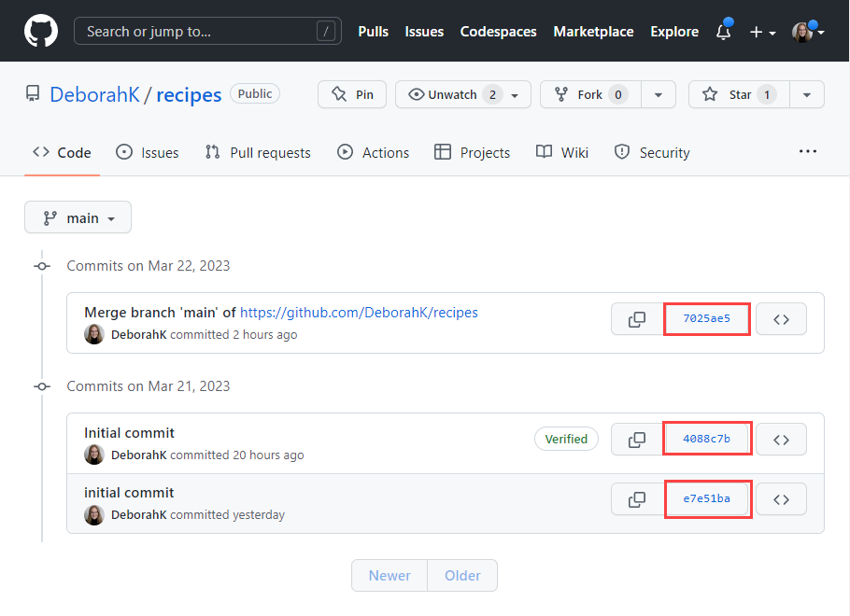Open the notifications bell
The width and height of the screenshot is (850, 616).
724,31
